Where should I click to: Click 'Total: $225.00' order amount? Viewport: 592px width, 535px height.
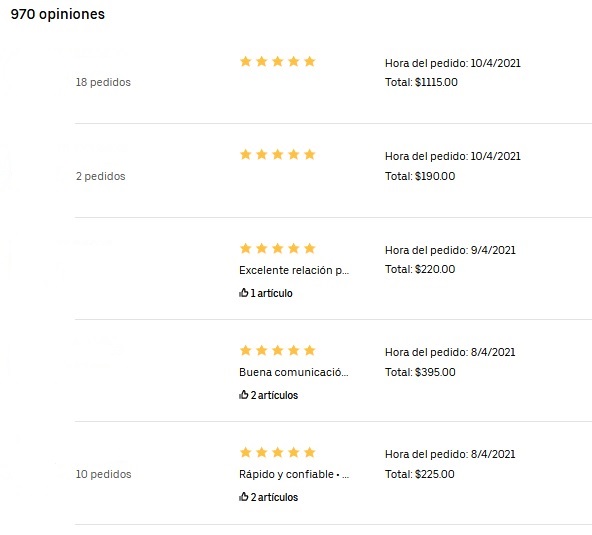point(419,474)
